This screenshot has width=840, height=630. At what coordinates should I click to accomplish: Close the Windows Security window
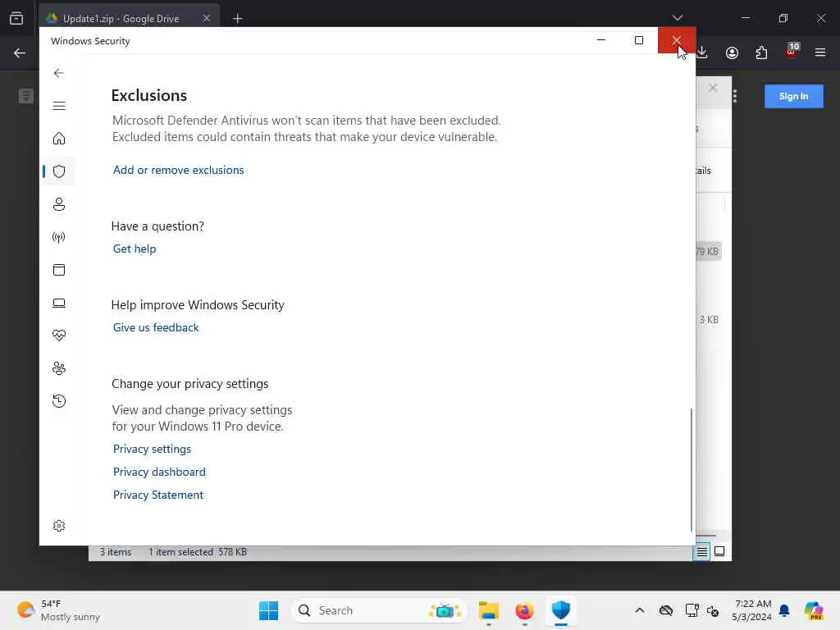(677, 40)
